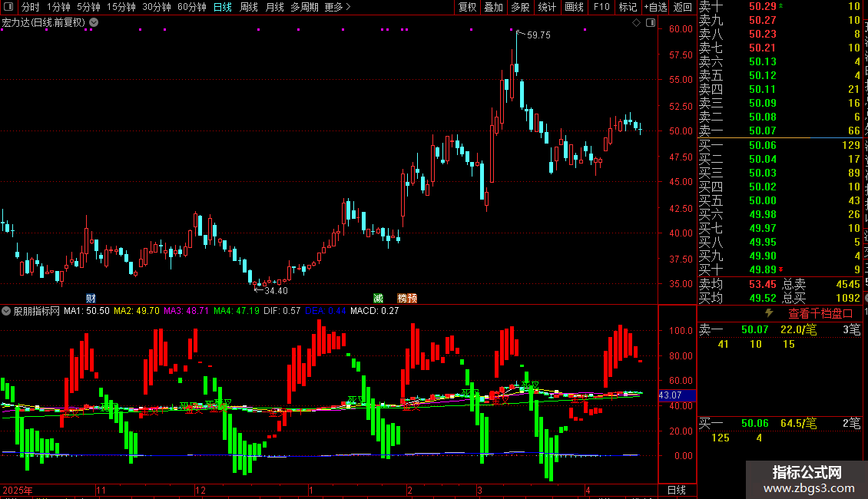Click the MA3: 48.71 indicator value
This screenshot has height=499, width=868.
click(186, 311)
